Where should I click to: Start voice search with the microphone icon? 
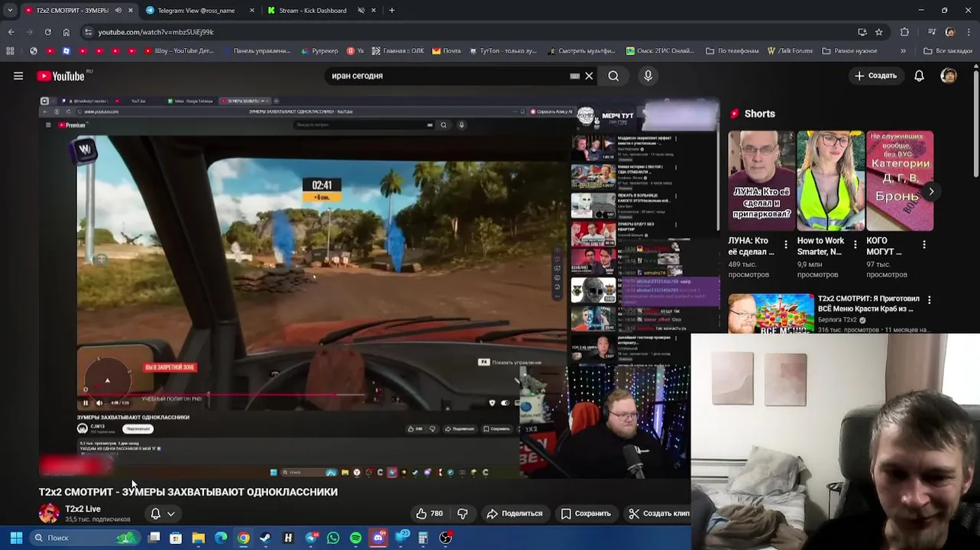[x=648, y=76]
